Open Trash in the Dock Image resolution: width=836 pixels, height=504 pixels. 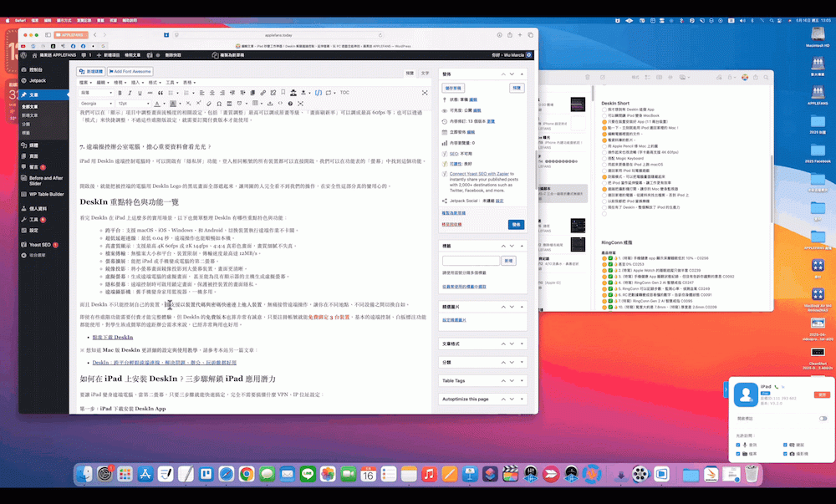[x=752, y=475]
